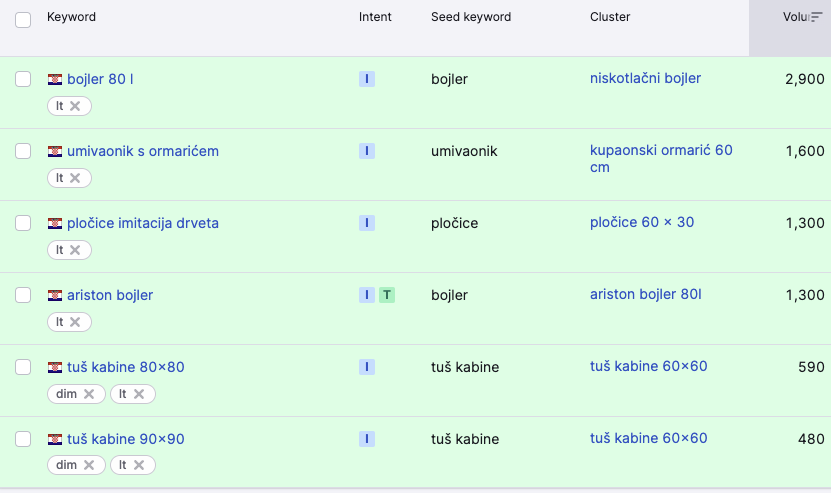Viewport: 831px width, 493px height.
Task: Sort by the Keyword column header
Action: (x=71, y=17)
